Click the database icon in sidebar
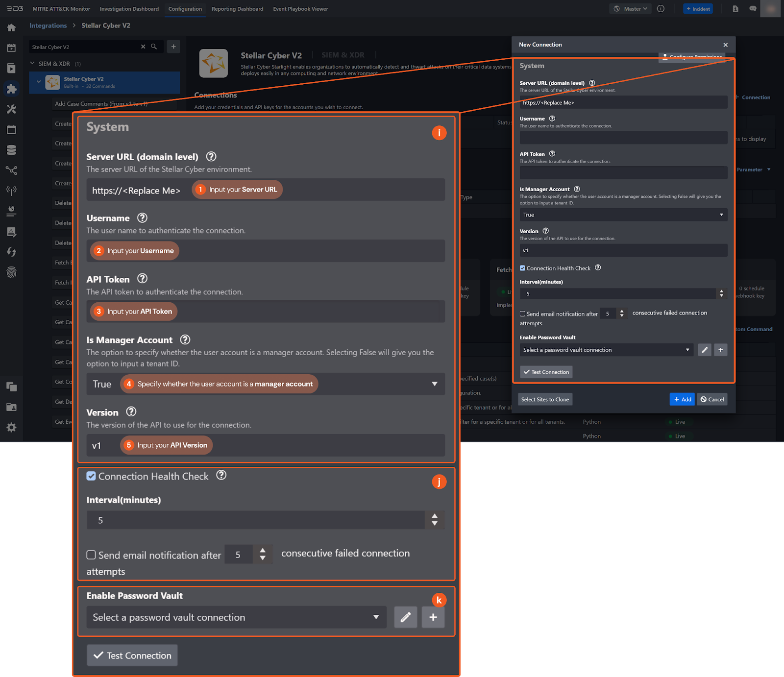 point(11,150)
